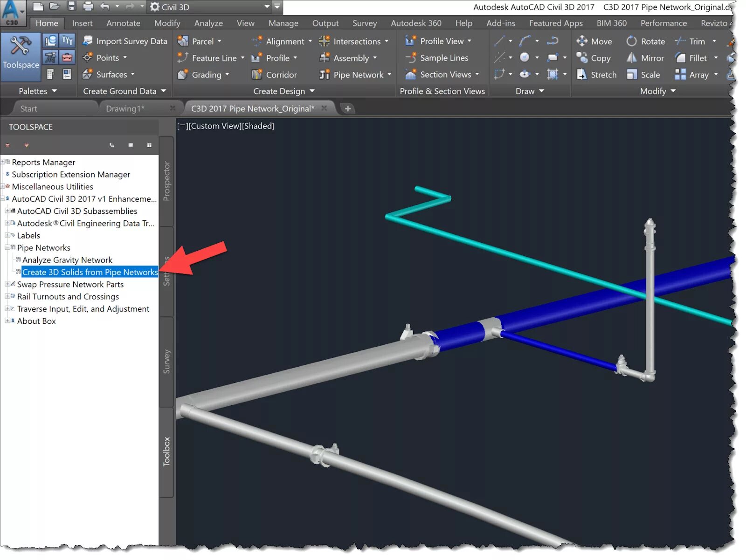Expand the Reports Manager tree node

pos(3,162)
